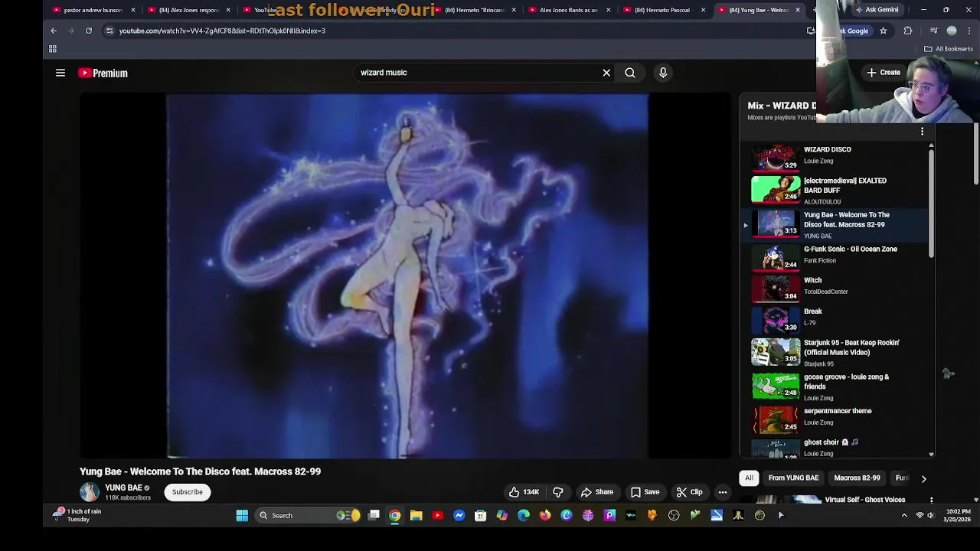Open the YouTube guide hamburger menu
The width and height of the screenshot is (980, 551).
(x=60, y=73)
